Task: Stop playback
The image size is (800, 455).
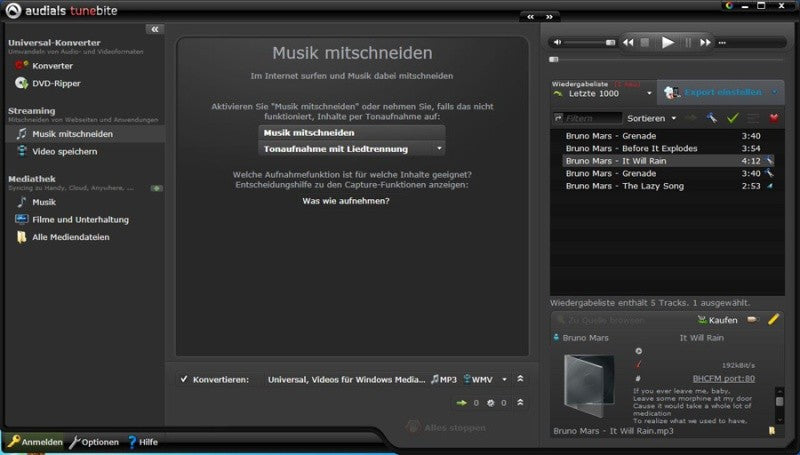Action: point(645,42)
